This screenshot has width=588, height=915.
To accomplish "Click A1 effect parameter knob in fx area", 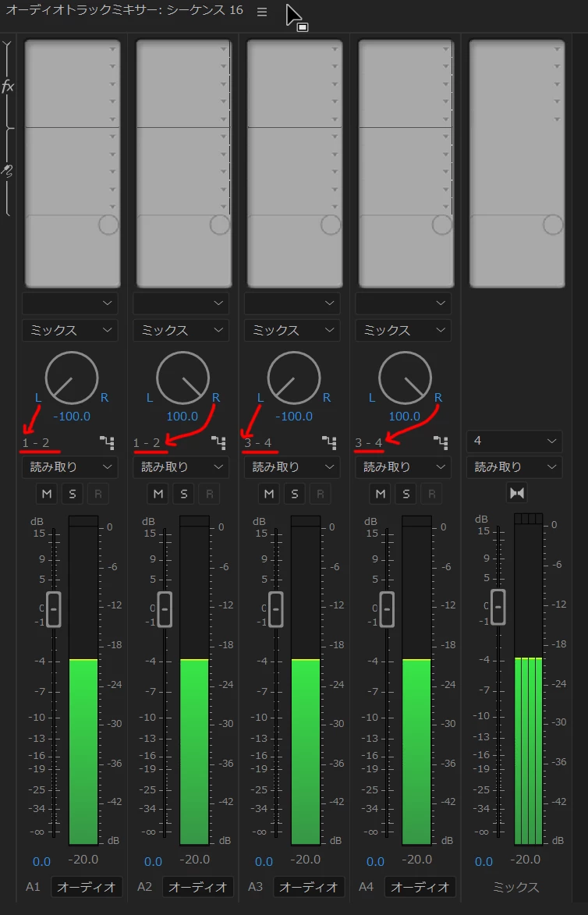I will [108, 225].
